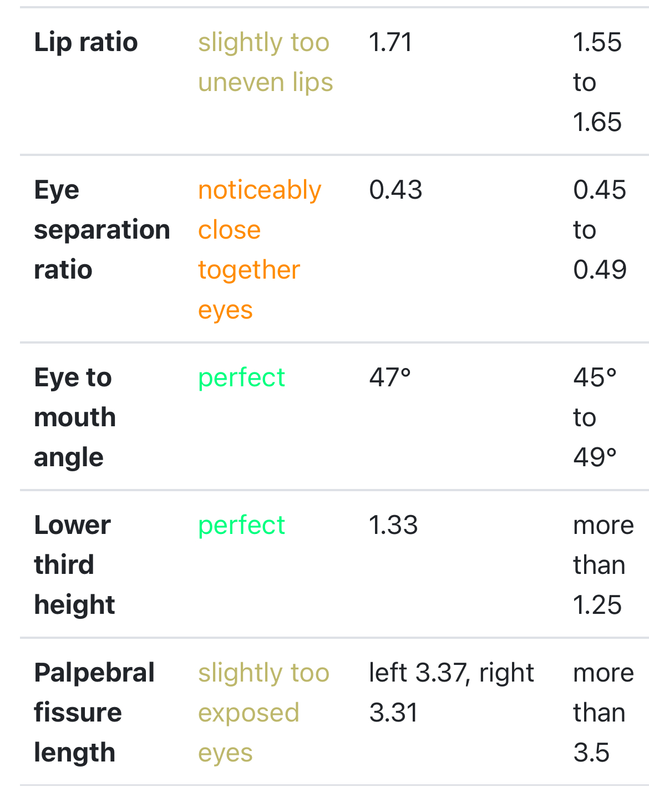Click 'perfect' rating for eye to mouth angle
649x812 pixels.
pos(241,378)
